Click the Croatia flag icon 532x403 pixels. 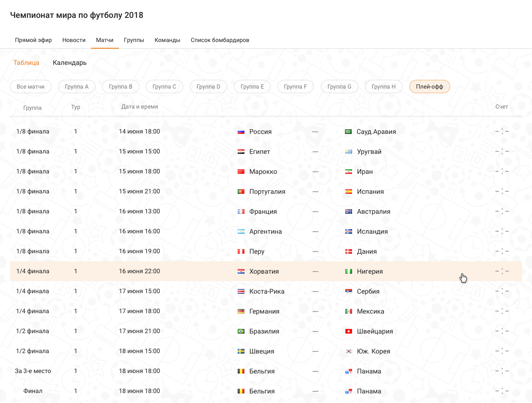[241, 272]
